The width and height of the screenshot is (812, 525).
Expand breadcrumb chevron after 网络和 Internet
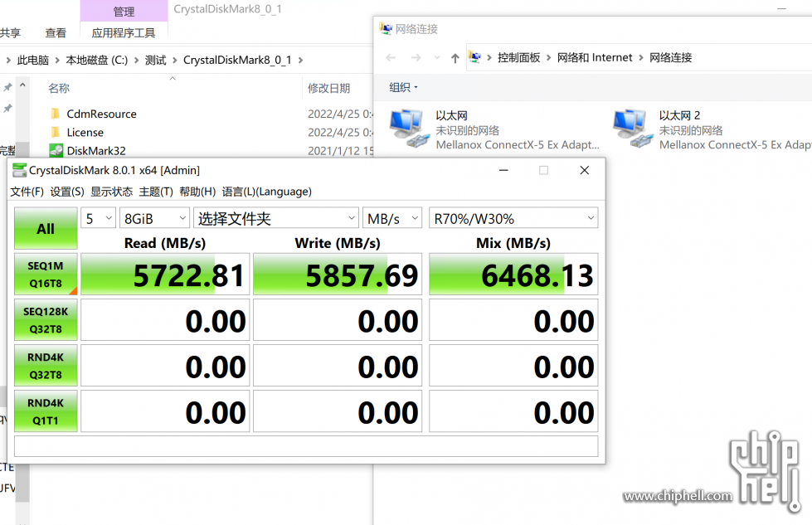click(641, 57)
